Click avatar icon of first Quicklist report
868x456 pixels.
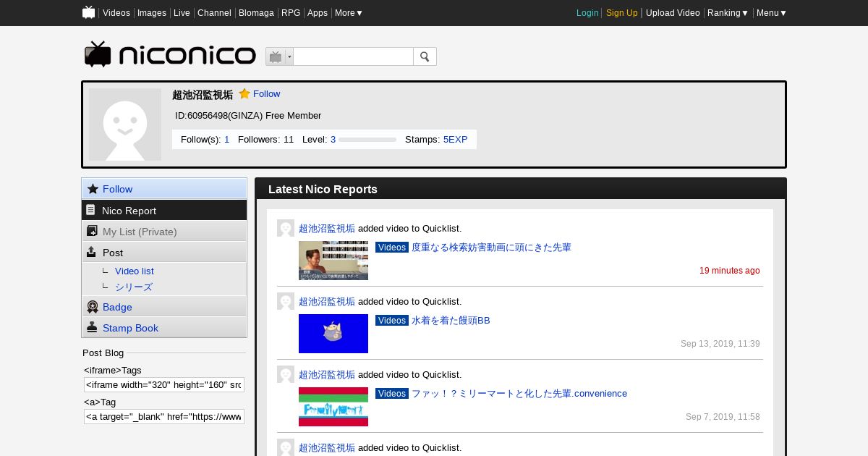click(286, 228)
